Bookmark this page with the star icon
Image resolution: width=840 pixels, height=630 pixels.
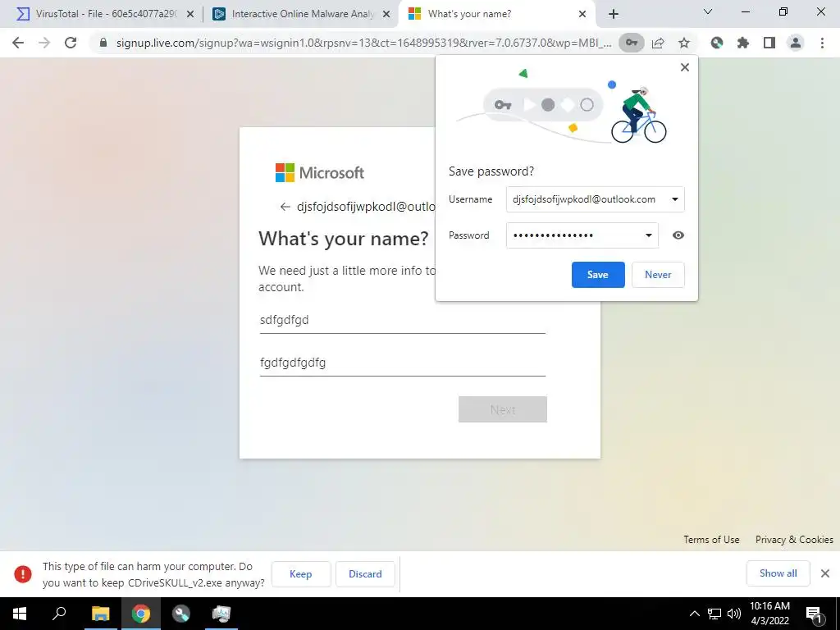click(x=684, y=43)
